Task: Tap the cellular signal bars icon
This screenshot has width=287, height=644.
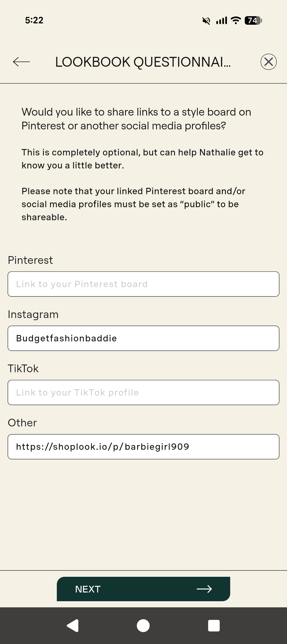Action: (x=222, y=20)
